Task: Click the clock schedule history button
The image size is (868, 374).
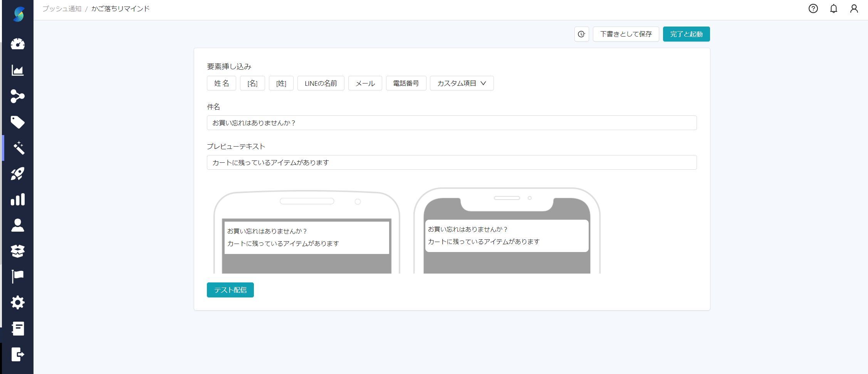Action: [x=581, y=34]
